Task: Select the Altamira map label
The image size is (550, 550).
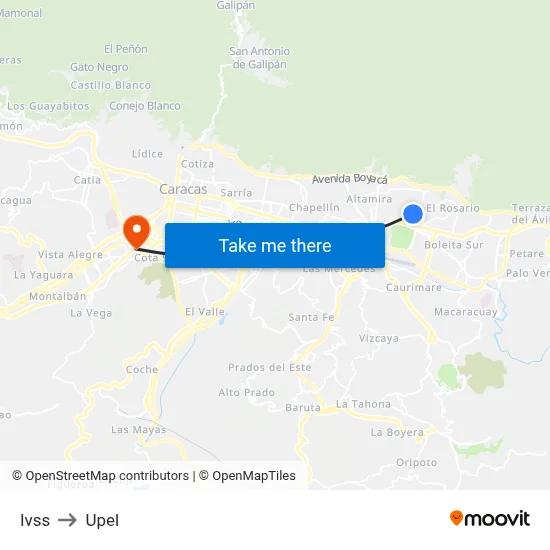Action: (369, 199)
